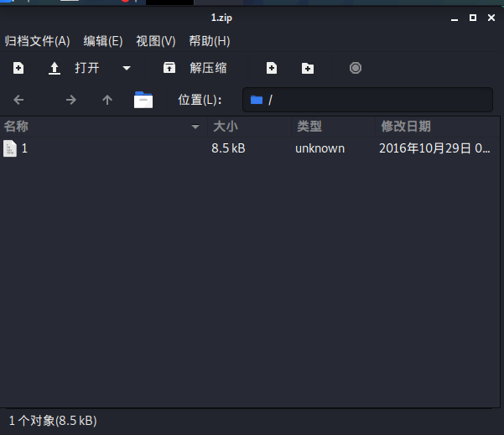Screen dimensions: 504x435
Task: Click the 解压缩 extract icon
Action: click(x=169, y=68)
